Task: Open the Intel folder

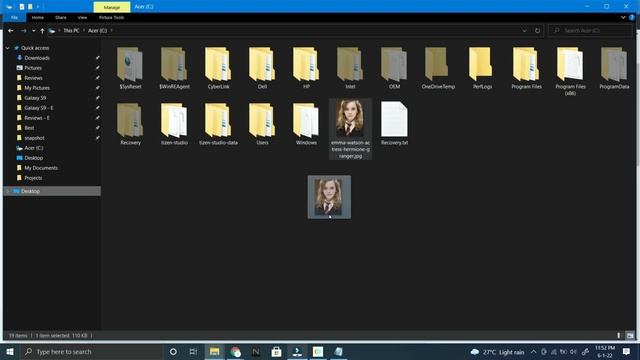Action: (x=350, y=68)
